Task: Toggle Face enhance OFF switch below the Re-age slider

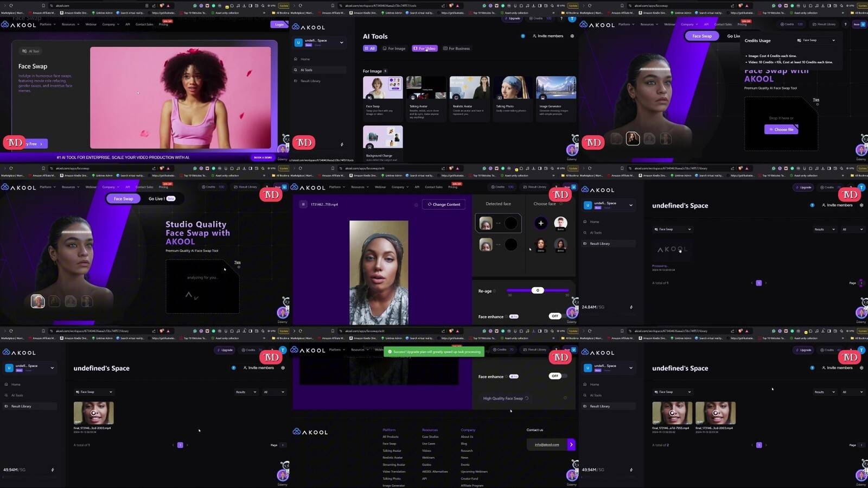Action: 558,316
